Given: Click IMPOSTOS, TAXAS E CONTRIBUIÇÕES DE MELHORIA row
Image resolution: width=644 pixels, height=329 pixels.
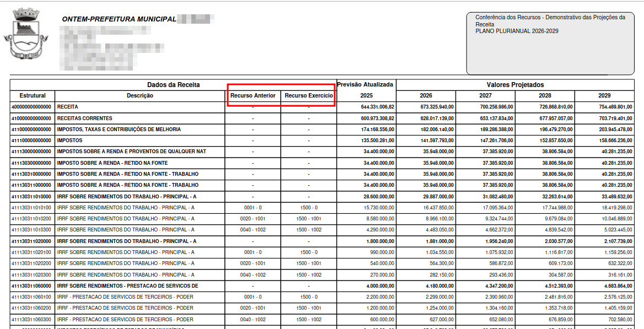Looking at the screenshot, I should click(x=119, y=130).
